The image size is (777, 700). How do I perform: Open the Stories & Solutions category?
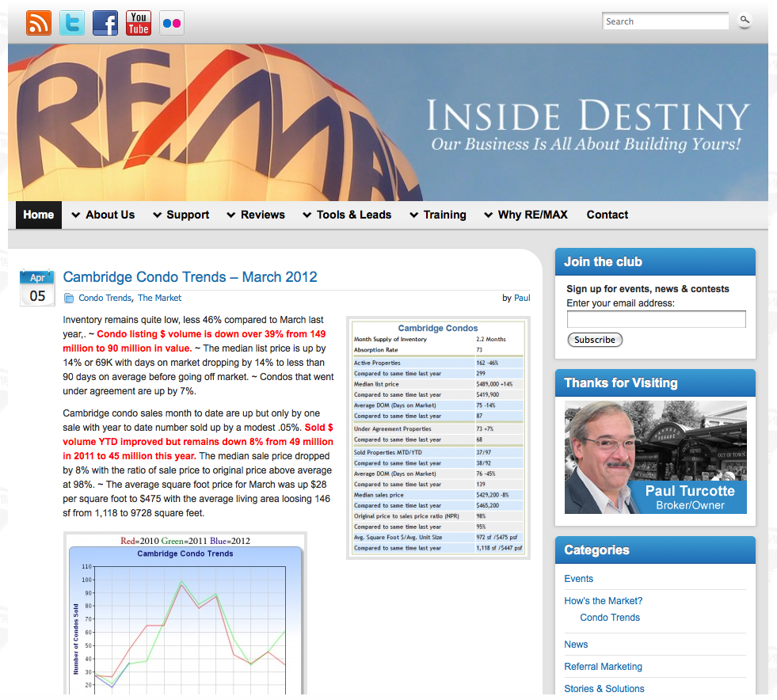[604, 689]
